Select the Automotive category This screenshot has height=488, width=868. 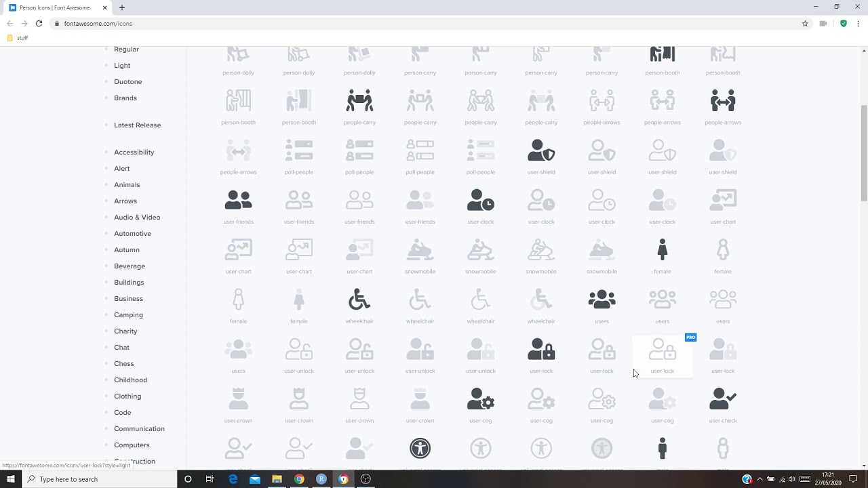click(x=133, y=234)
